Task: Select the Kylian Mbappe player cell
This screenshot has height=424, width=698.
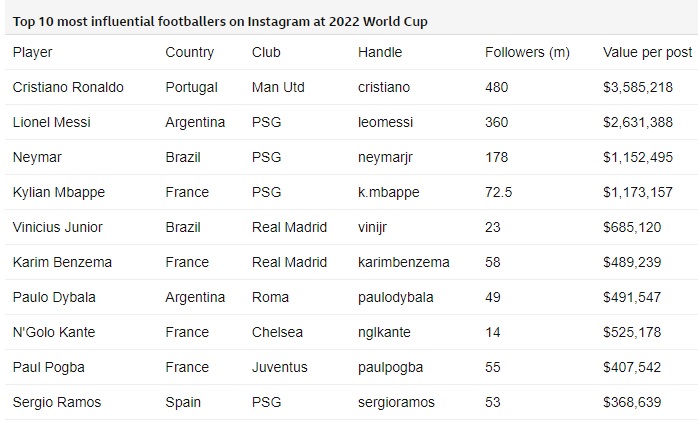Action: click(x=59, y=192)
